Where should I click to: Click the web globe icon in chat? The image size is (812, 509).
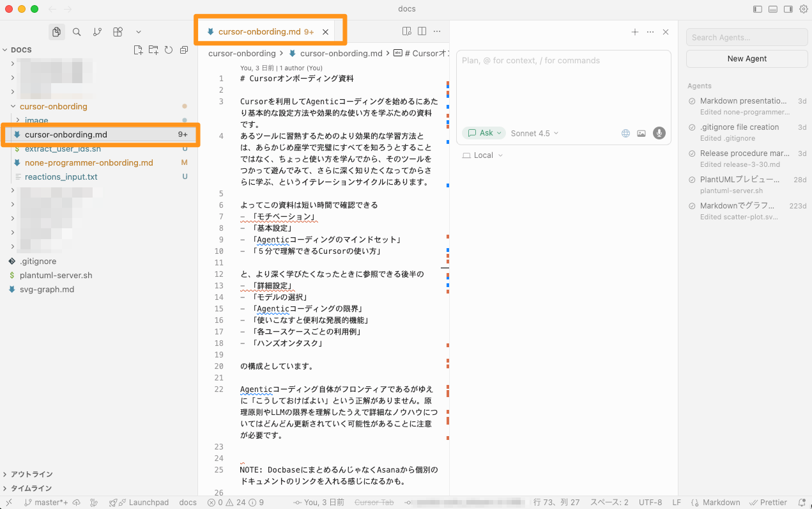(625, 133)
